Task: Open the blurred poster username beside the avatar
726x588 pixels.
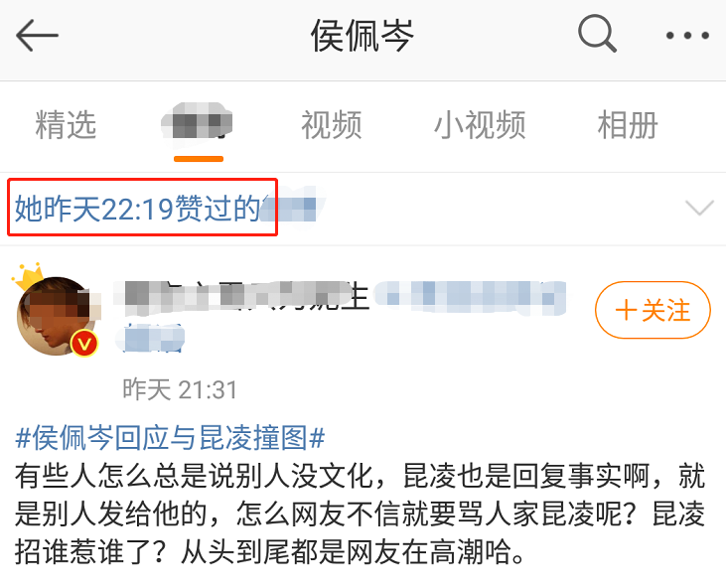Action: [240, 295]
